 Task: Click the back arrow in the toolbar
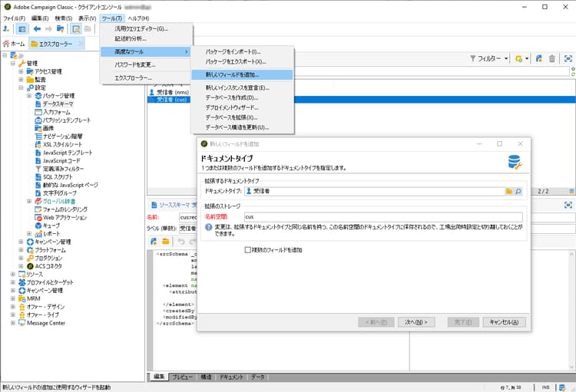point(37,28)
